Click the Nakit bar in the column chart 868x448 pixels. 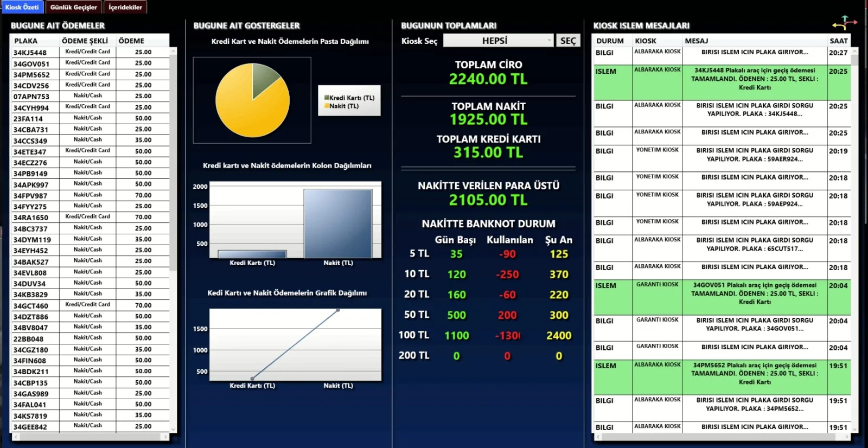(338, 223)
